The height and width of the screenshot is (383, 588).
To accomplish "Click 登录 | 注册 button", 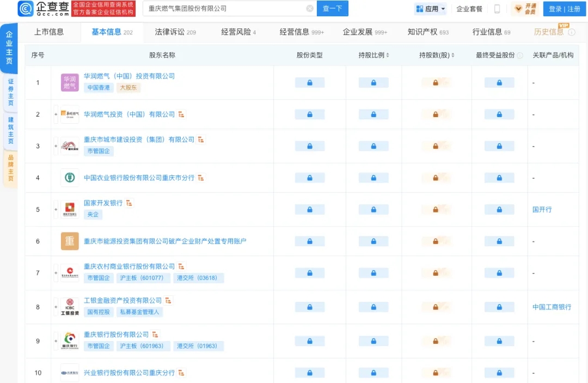I will (x=564, y=9).
